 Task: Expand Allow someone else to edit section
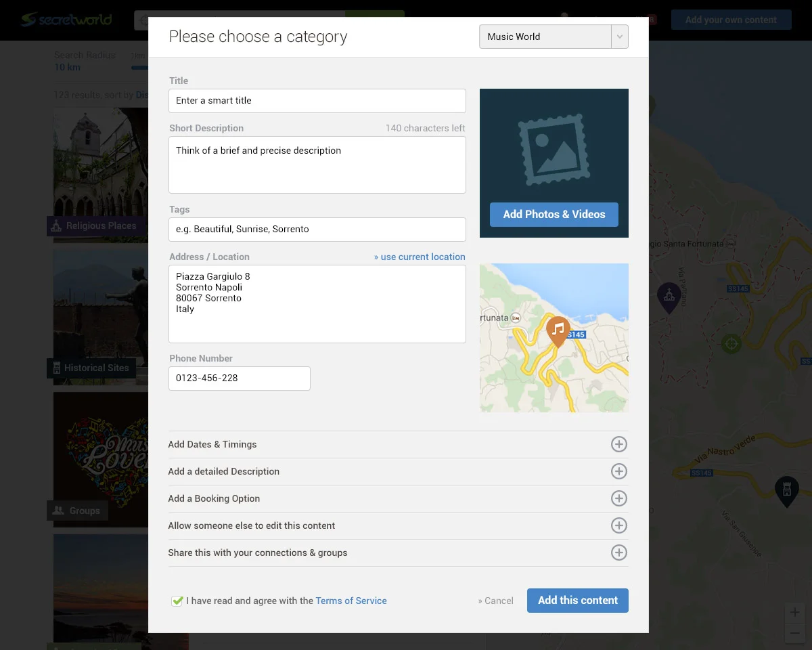coord(398,526)
